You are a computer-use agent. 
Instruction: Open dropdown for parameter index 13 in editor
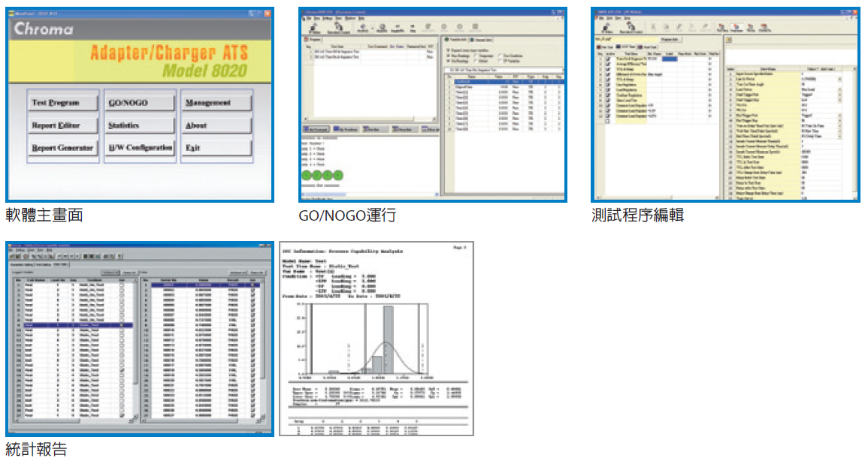(x=839, y=136)
